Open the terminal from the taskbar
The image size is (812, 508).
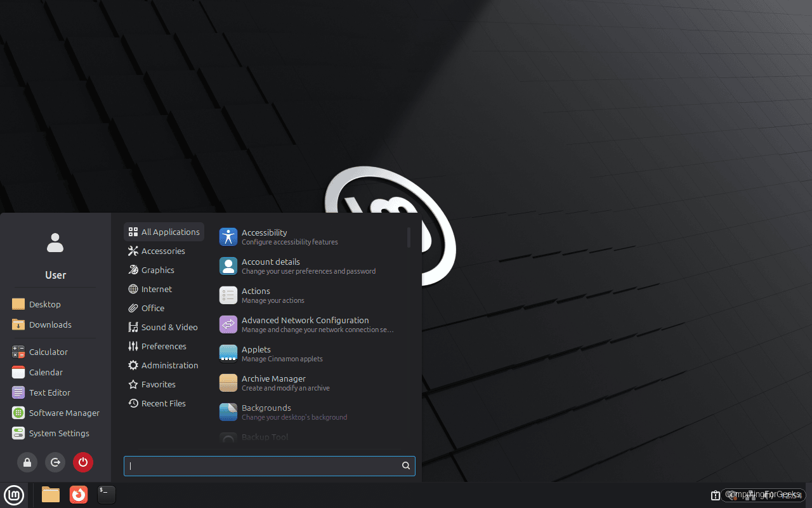[106, 495]
